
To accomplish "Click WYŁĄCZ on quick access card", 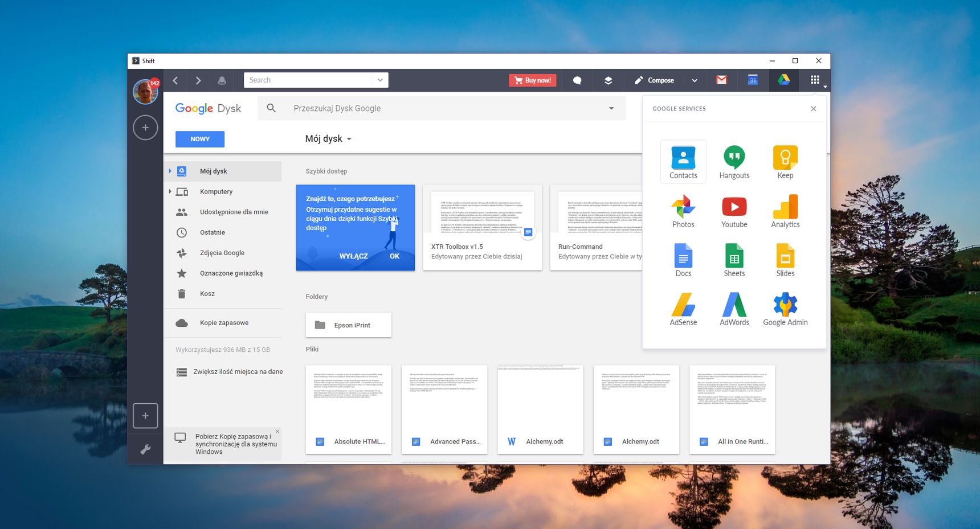I will coord(353,256).
